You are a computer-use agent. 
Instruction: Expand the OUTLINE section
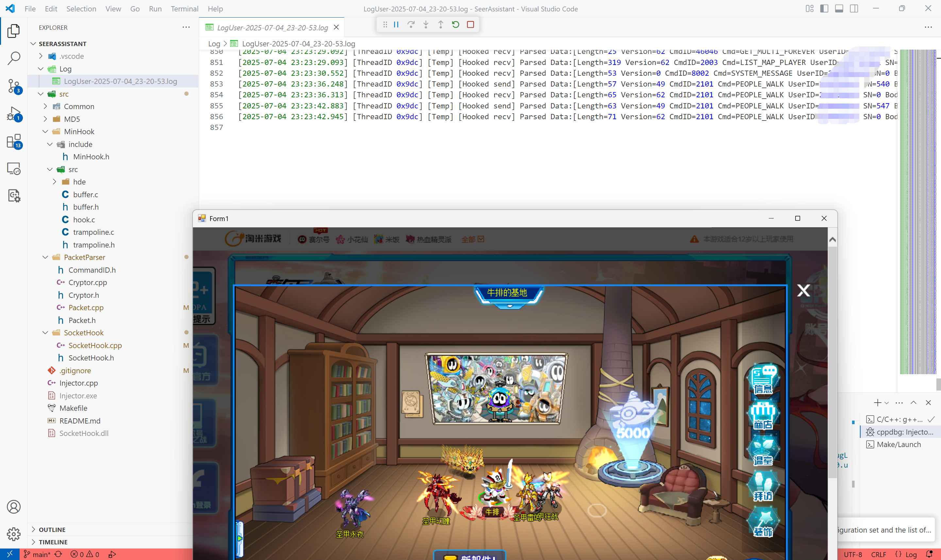[x=52, y=529]
